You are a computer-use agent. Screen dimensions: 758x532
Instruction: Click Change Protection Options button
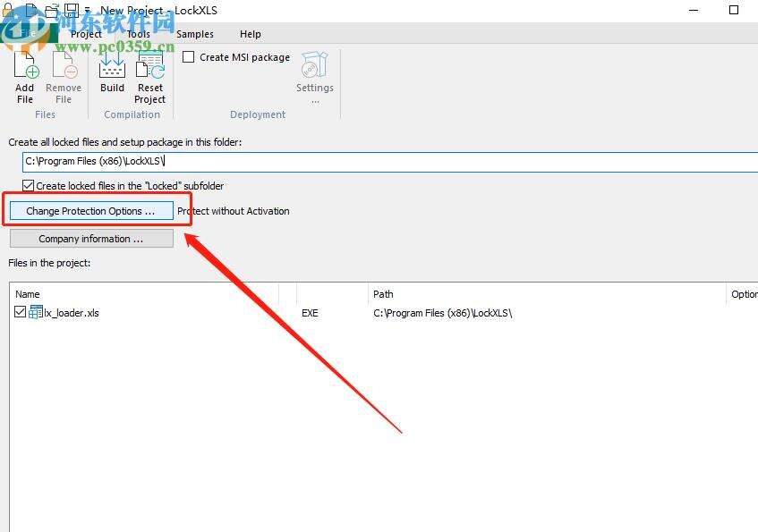[x=91, y=211]
